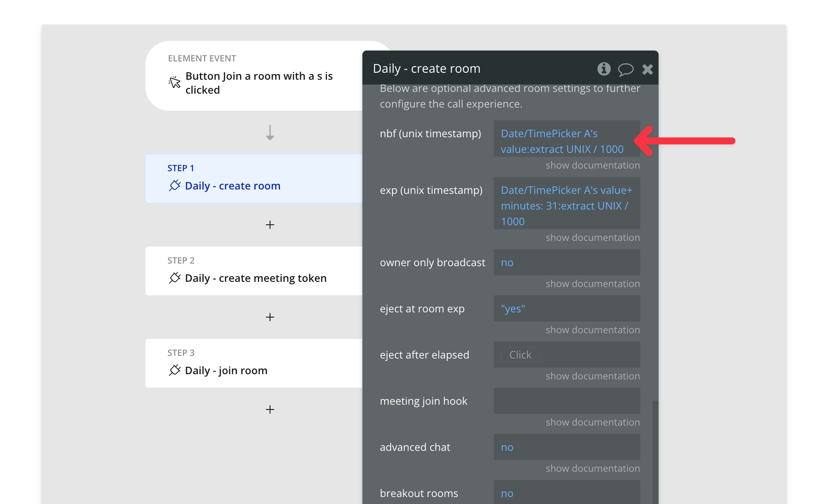
Task: Show documentation for exp unix timestamp
Action: [592, 238]
